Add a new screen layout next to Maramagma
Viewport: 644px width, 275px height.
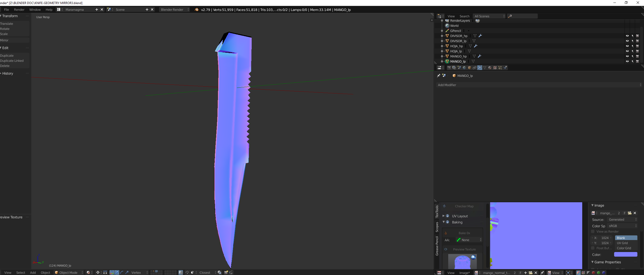click(x=96, y=9)
